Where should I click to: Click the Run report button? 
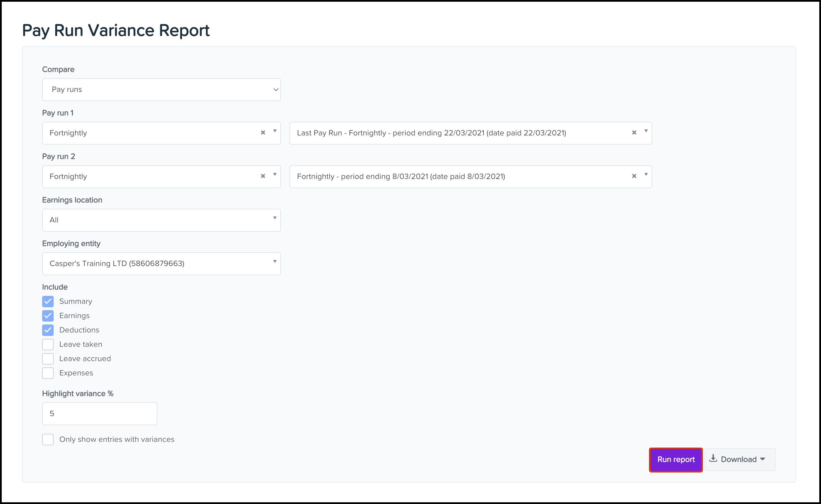coord(676,459)
